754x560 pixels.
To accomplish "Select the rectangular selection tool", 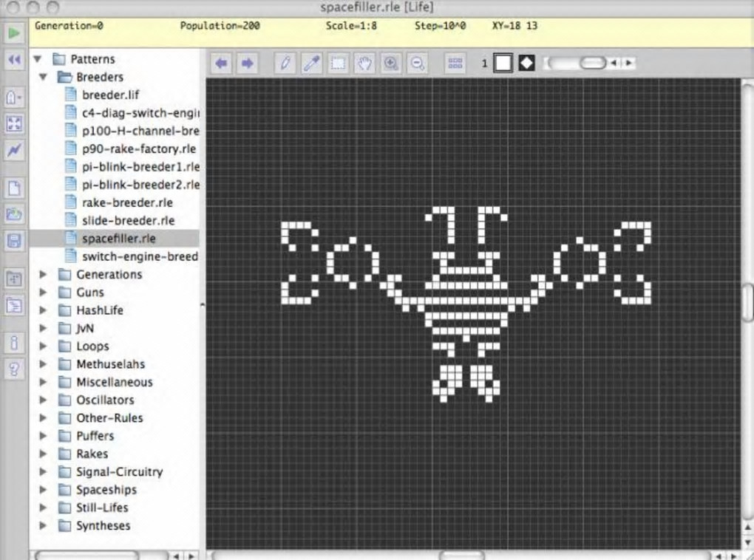I will (x=338, y=64).
